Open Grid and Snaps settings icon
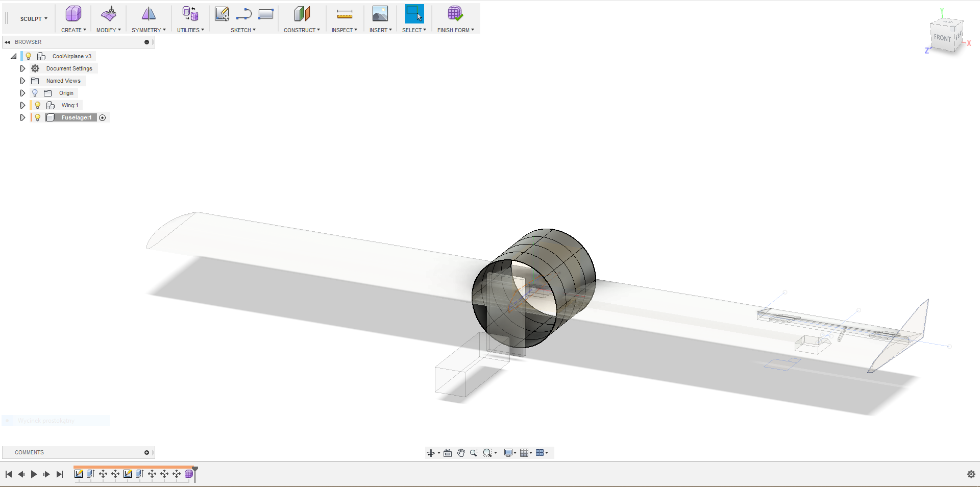980x487 pixels. 524,453
